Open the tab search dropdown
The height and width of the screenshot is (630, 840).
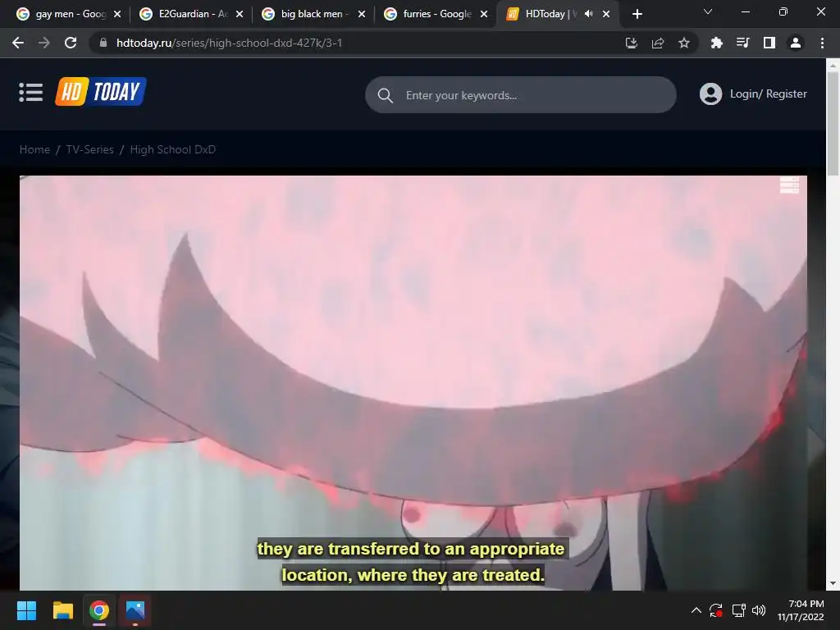[x=708, y=11]
